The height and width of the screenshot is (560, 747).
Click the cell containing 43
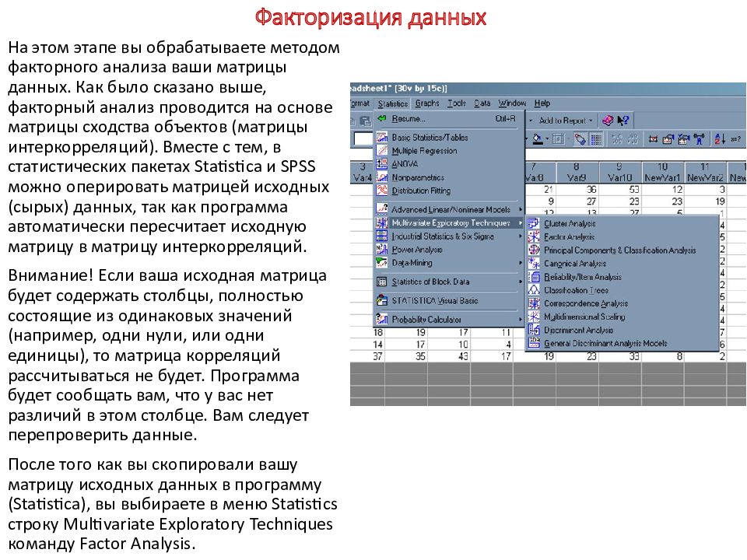(x=449, y=356)
